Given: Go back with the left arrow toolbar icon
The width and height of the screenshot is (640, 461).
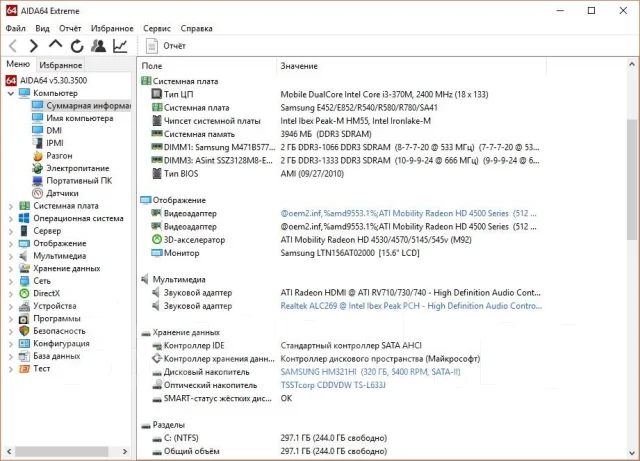Looking at the screenshot, I should [13, 46].
